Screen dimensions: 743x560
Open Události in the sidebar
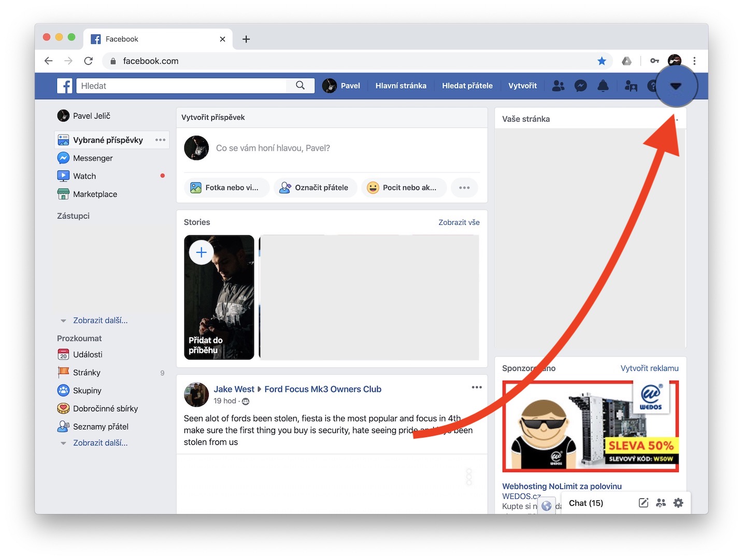(80, 354)
